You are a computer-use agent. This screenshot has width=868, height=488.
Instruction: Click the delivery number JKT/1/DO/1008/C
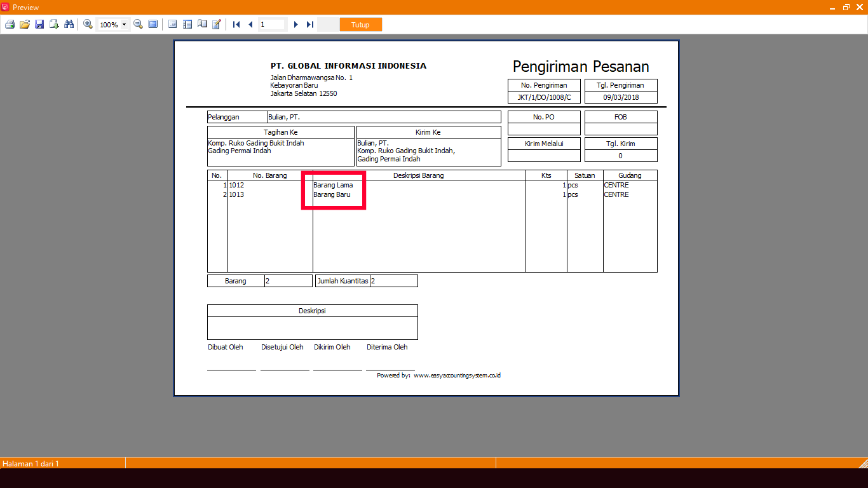544,97
